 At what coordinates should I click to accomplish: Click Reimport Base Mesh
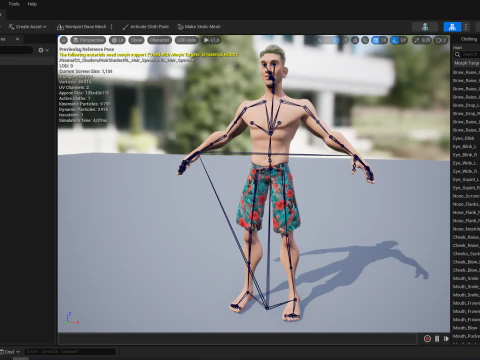pos(82,27)
